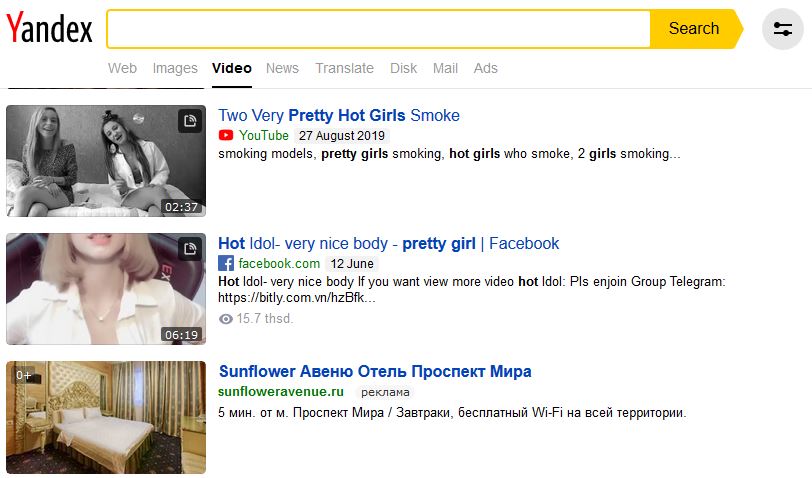Click the Yandex logo

click(49, 29)
